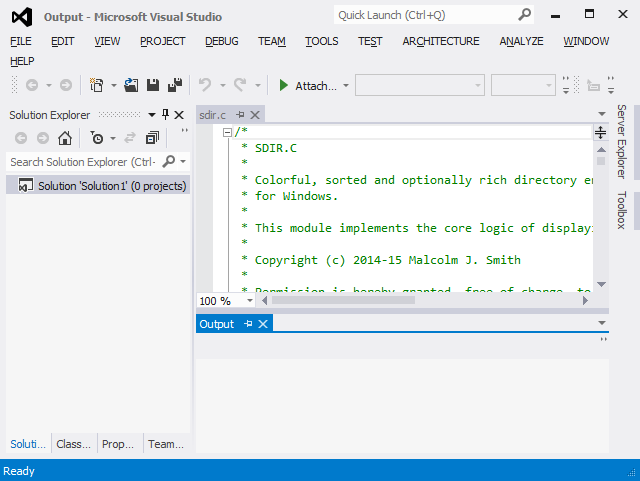Open the Toolbox side tab

point(622,210)
